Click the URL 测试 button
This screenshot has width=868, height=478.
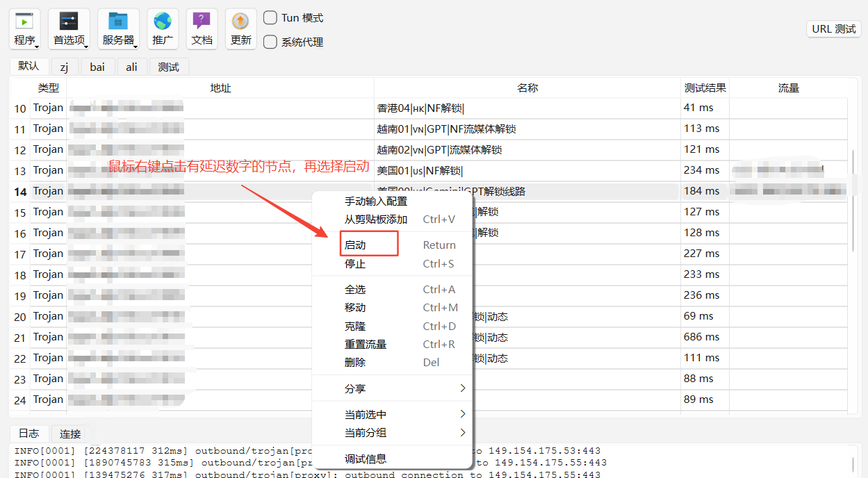click(834, 29)
